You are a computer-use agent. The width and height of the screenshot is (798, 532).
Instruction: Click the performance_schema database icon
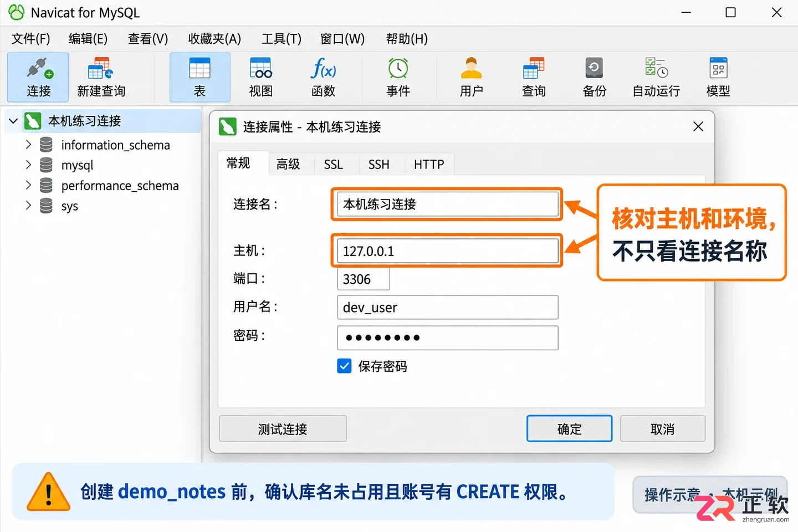(x=46, y=186)
